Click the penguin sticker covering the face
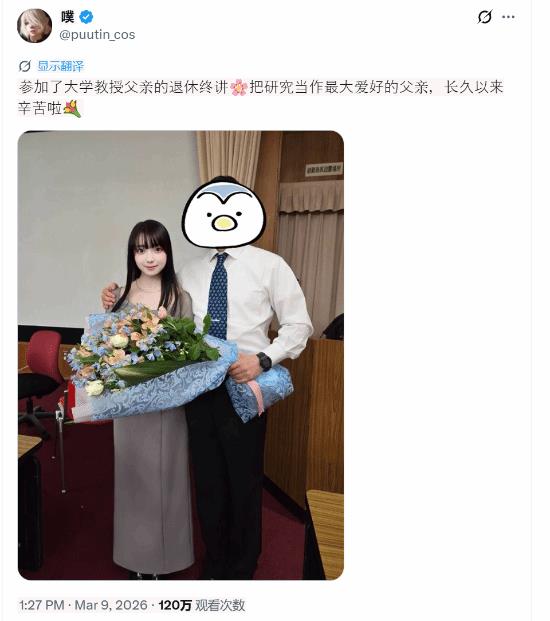 point(223,213)
